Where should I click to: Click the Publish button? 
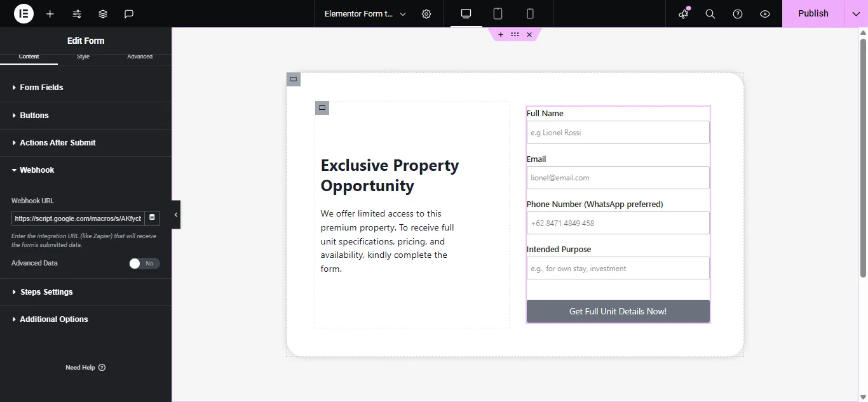[x=813, y=14]
